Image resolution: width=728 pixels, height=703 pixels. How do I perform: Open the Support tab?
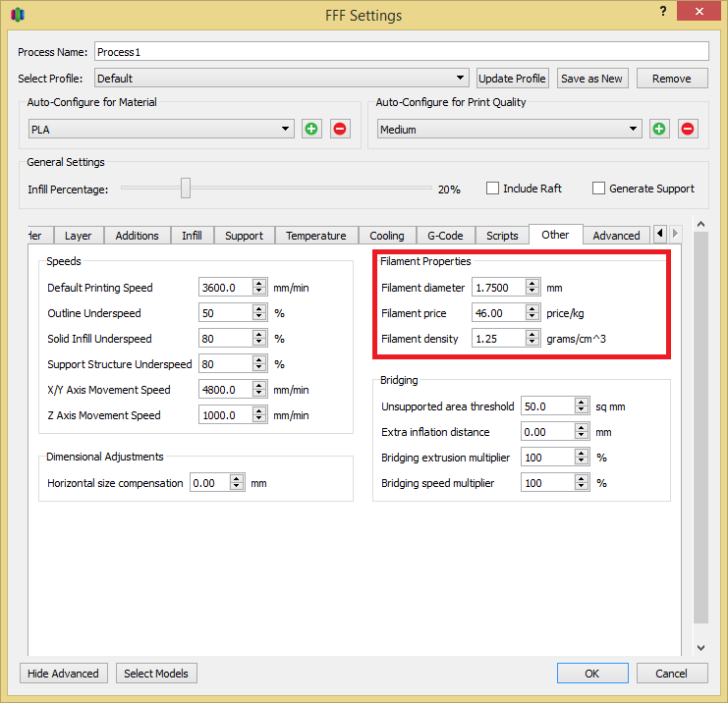244,236
